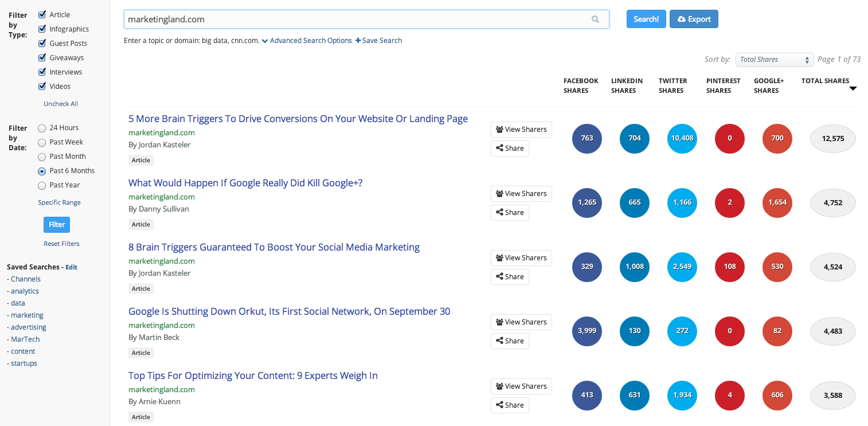Click the magnifier icon in search box
The image size is (868, 426).
(x=595, y=19)
